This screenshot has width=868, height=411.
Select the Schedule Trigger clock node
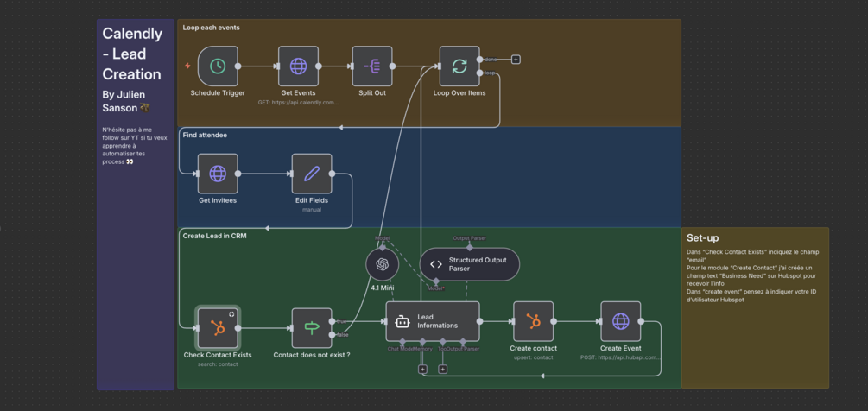pos(218,66)
